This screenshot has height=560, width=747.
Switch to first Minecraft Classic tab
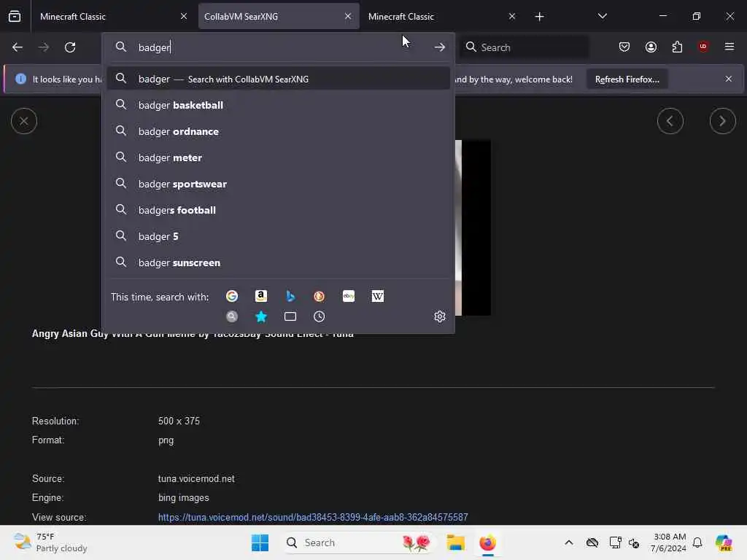[113, 17]
